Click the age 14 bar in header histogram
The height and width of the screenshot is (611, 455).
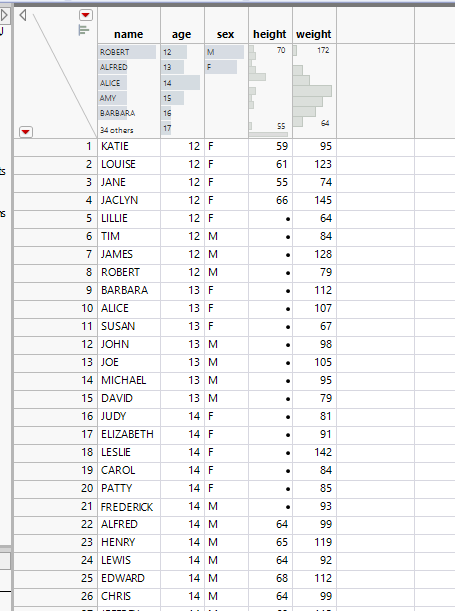(x=181, y=83)
